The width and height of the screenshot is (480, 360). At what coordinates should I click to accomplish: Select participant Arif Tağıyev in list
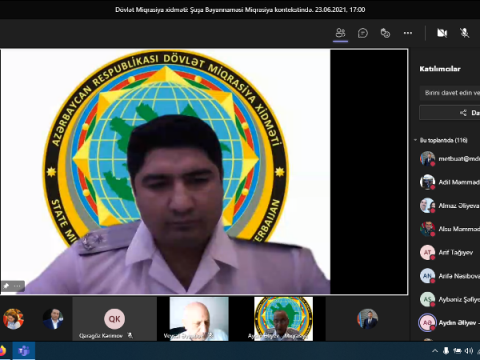(x=450, y=252)
